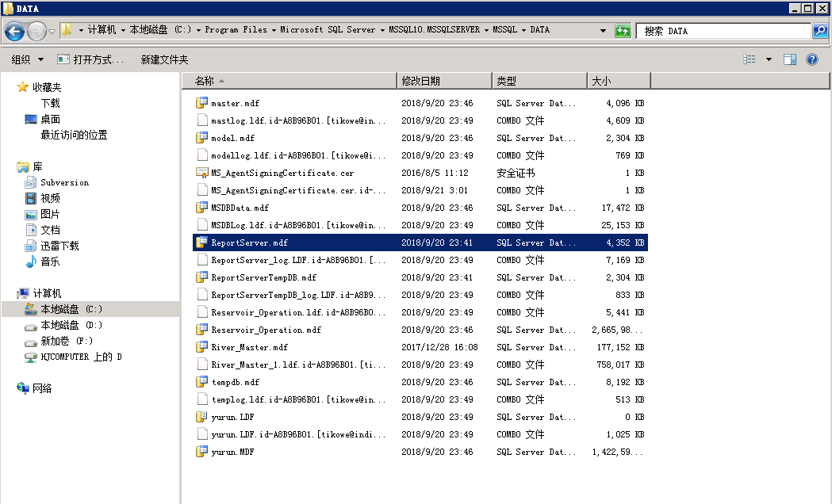Screen dimensions: 832x504
Task: Open recent pages dropdown beside Forward button
Action: pos(52,31)
